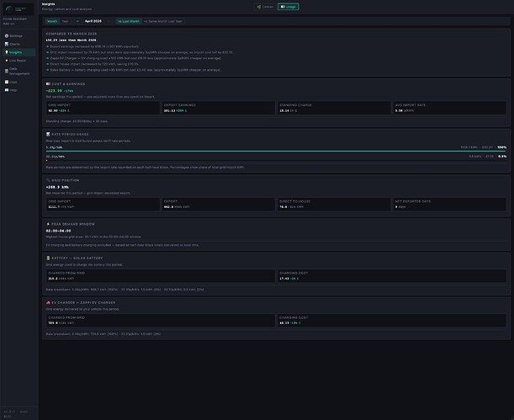Viewport: 514px width, 420px height.
Task: Click the Zappi EV Charger summary bullet
Action: 135,58
